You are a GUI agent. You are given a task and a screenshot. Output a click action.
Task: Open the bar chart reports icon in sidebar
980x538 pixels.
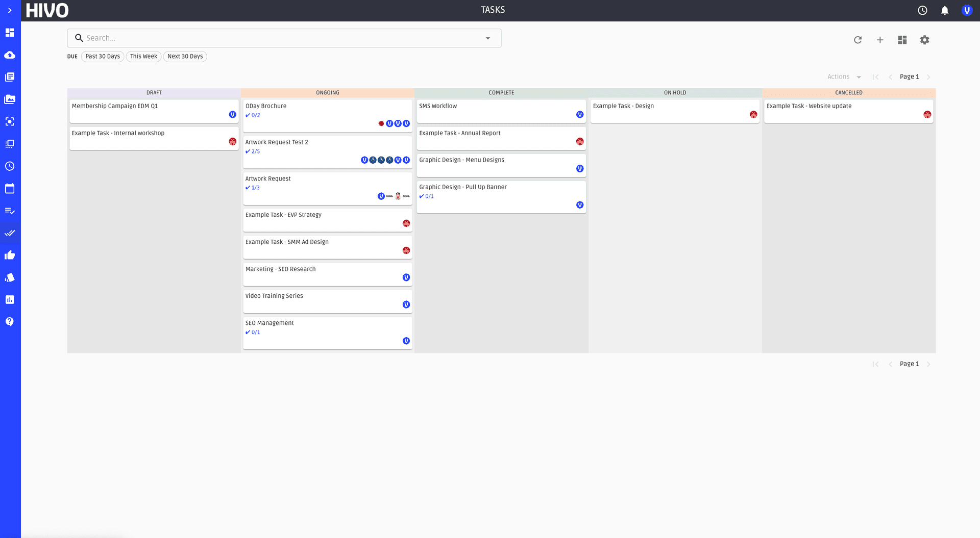click(x=10, y=299)
